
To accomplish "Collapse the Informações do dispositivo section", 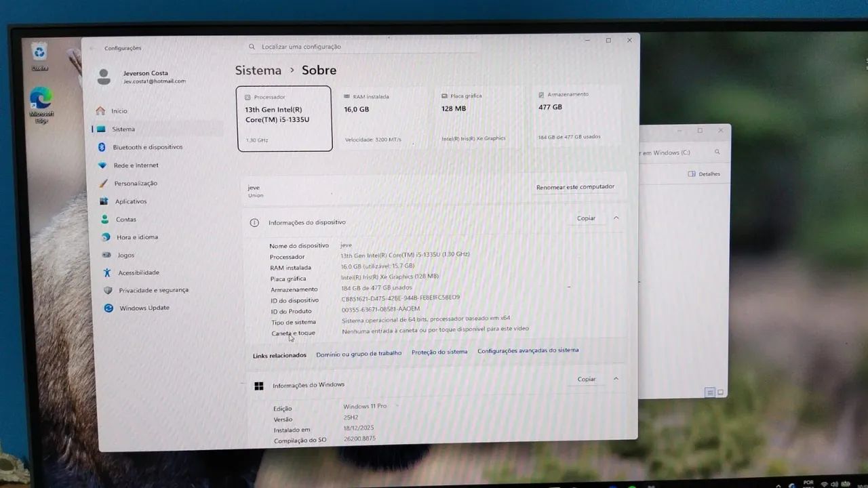I will click(616, 218).
